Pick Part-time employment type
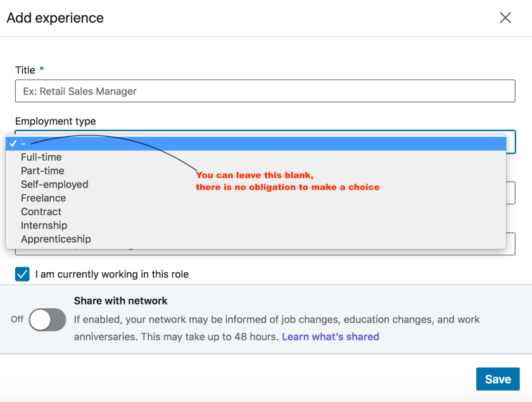532x402 pixels. click(42, 171)
